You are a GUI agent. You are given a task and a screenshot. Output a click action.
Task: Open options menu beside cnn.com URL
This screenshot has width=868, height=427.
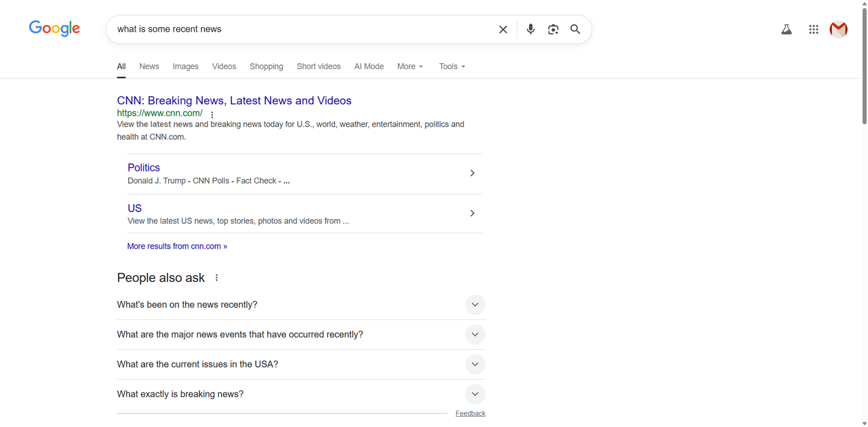click(212, 115)
